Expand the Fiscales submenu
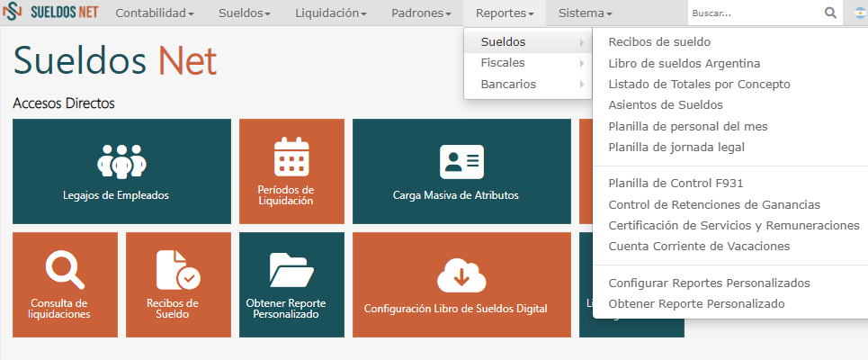 coord(528,63)
